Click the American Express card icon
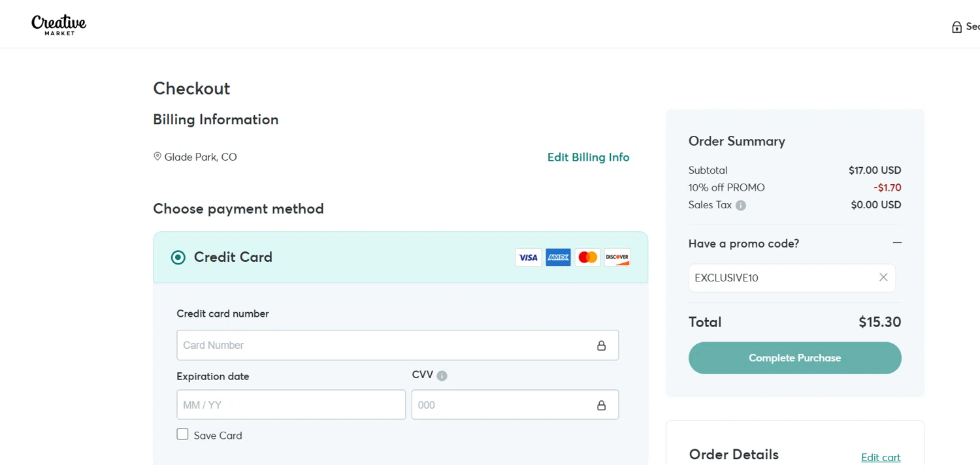Viewport: 980px width, 465px height. click(558, 257)
